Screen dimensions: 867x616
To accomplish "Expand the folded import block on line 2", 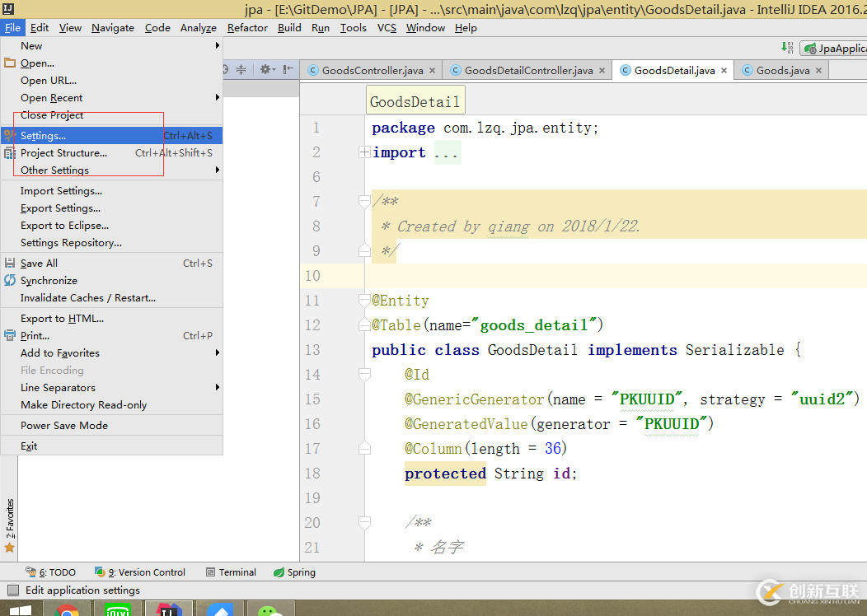I will [x=364, y=152].
